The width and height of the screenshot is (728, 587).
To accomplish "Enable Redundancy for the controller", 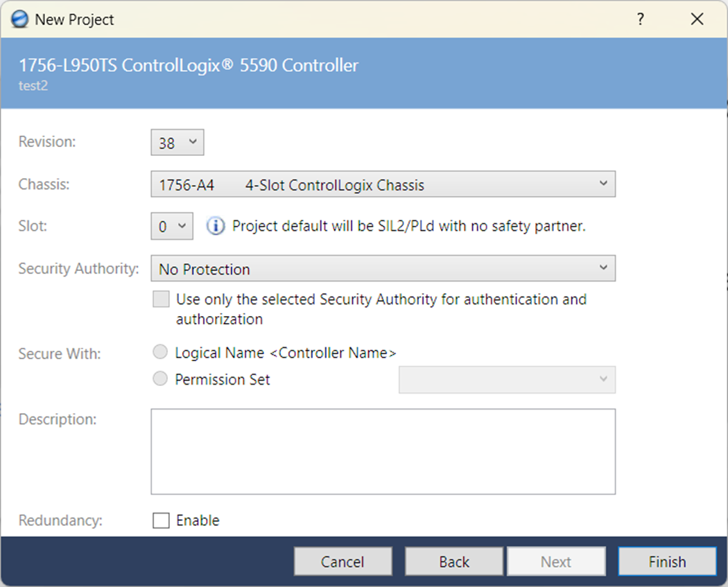I will click(161, 520).
